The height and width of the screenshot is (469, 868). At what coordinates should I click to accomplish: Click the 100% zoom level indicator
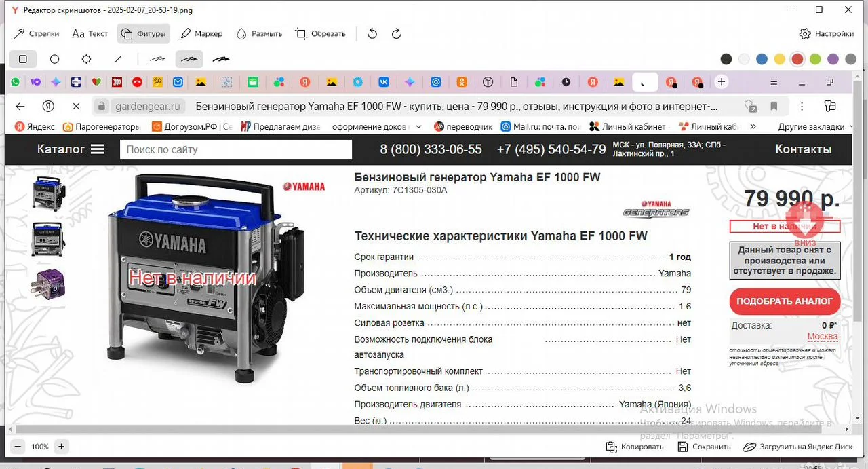[x=40, y=447]
